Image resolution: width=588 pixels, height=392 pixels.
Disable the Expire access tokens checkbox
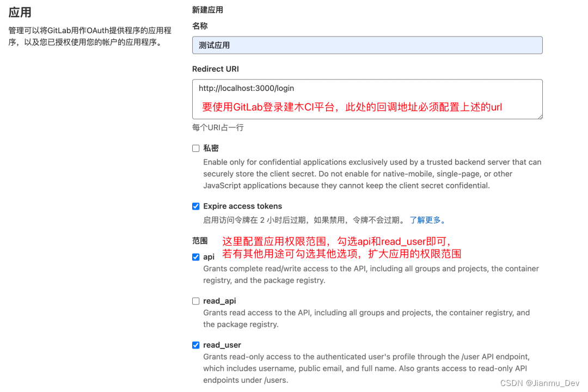click(195, 206)
